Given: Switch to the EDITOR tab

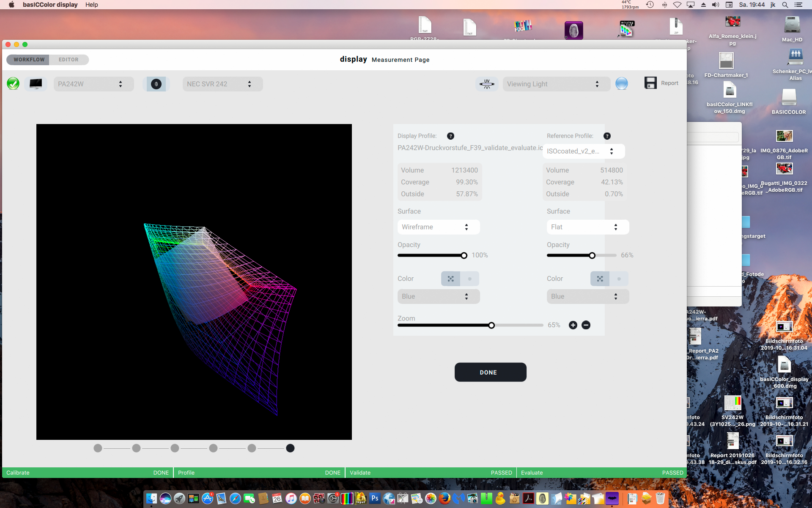Looking at the screenshot, I should 69,60.
